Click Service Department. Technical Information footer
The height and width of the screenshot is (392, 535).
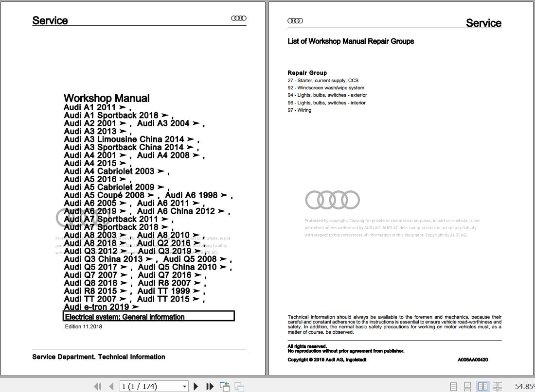99,357
